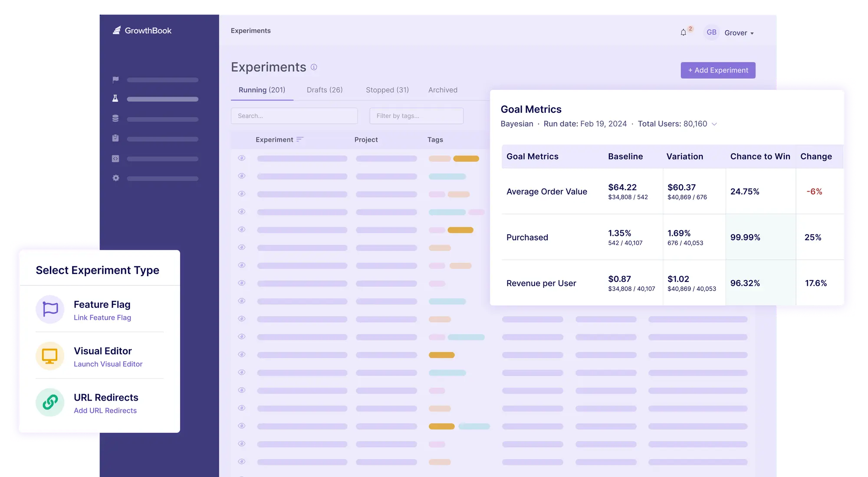The image size is (868, 477).
Task: Click the database stack icon in sidebar
Action: (x=115, y=118)
